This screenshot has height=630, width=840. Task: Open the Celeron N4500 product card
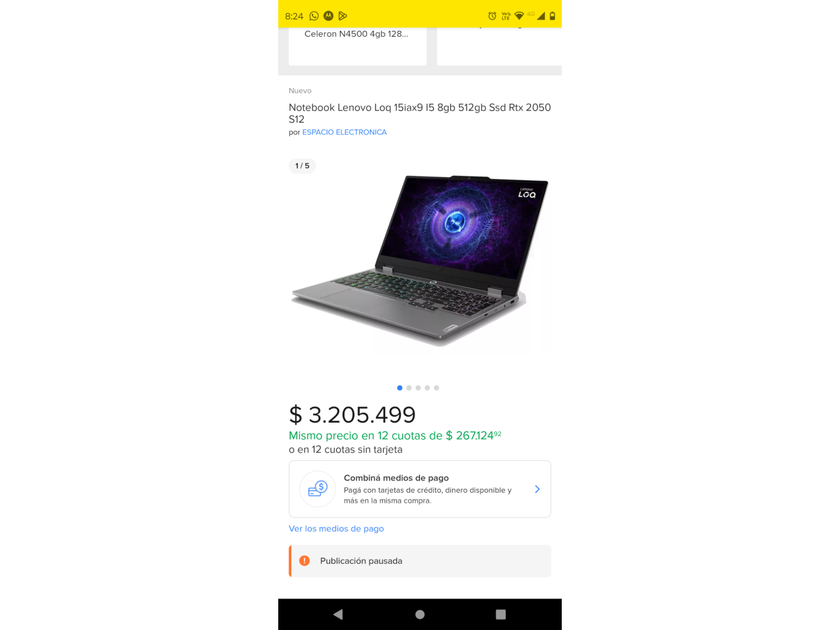(358, 46)
